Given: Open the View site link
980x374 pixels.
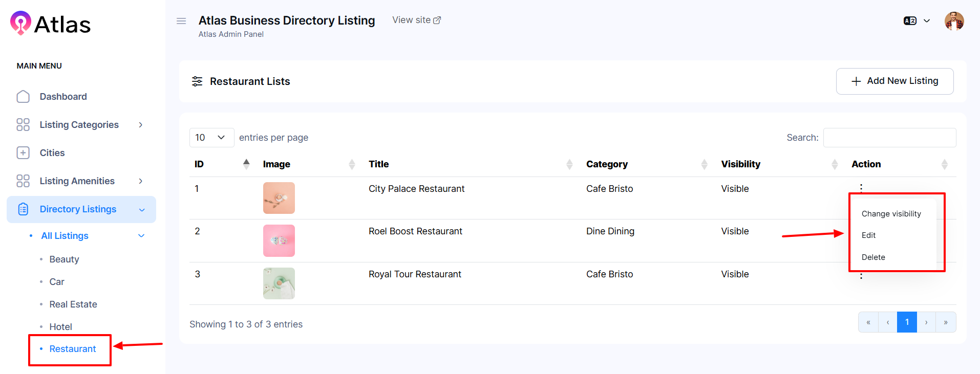Looking at the screenshot, I should tap(416, 20).
